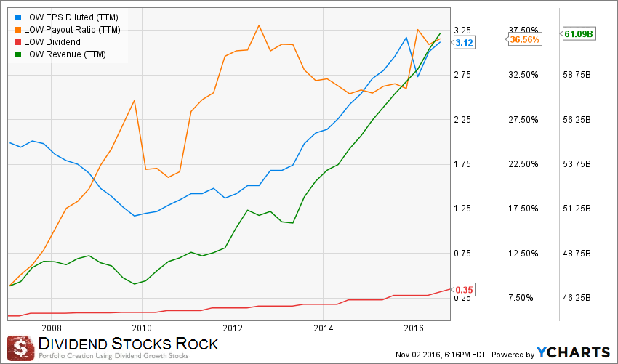Click the 12.50% payout axis tick
Viewport: 618px width, 364px height.
pyautogui.click(x=523, y=254)
